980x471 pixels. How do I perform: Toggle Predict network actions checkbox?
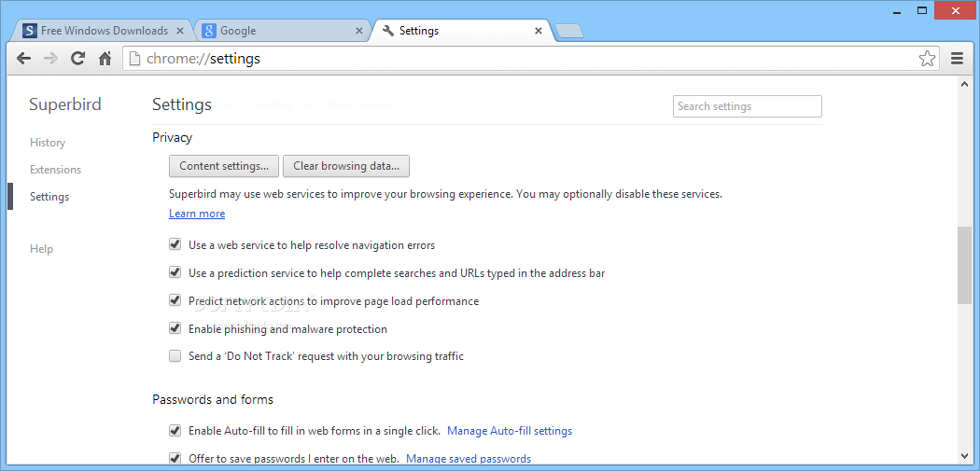click(175, 300)
